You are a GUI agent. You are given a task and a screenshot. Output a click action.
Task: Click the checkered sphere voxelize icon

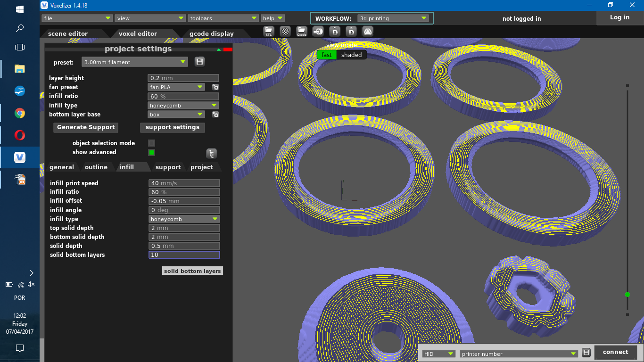[285, 32]
